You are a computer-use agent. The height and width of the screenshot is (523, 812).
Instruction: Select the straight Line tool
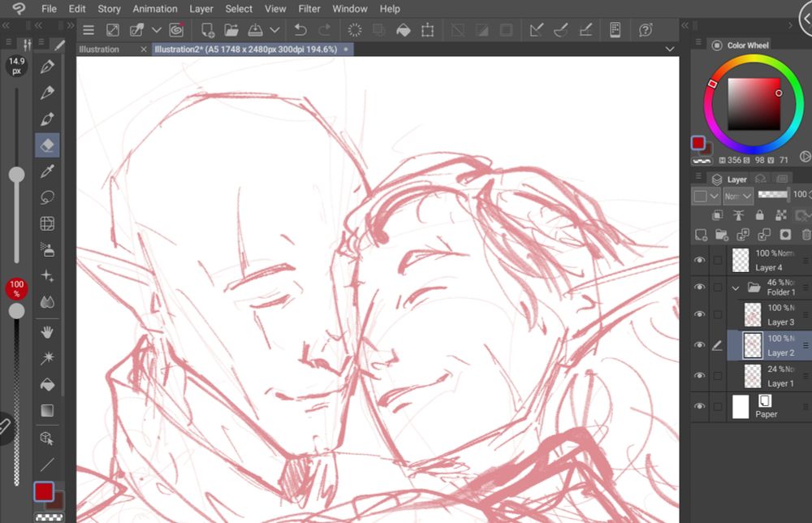click(47, 465)
